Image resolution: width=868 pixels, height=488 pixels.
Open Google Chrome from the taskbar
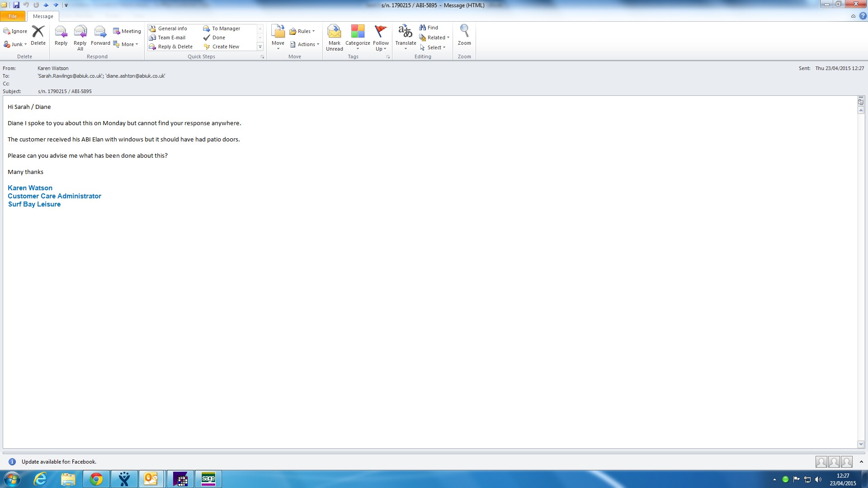96,479
